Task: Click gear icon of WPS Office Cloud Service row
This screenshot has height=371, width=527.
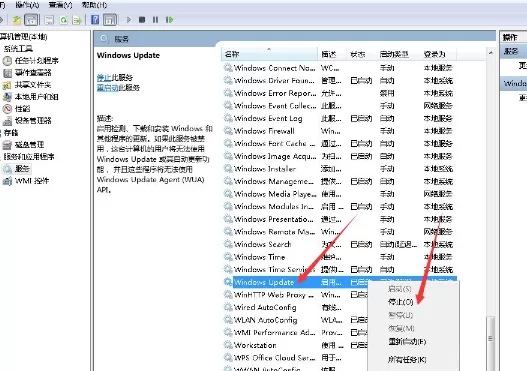Action: click(x=228, y=358)
